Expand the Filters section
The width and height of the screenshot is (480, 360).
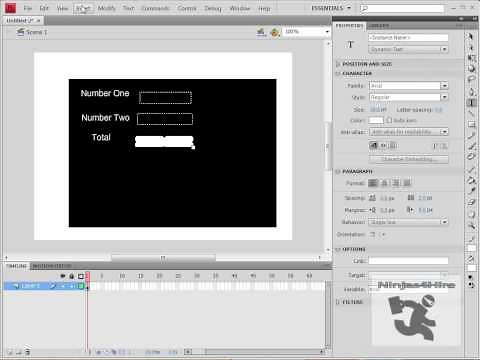point(338,302)
